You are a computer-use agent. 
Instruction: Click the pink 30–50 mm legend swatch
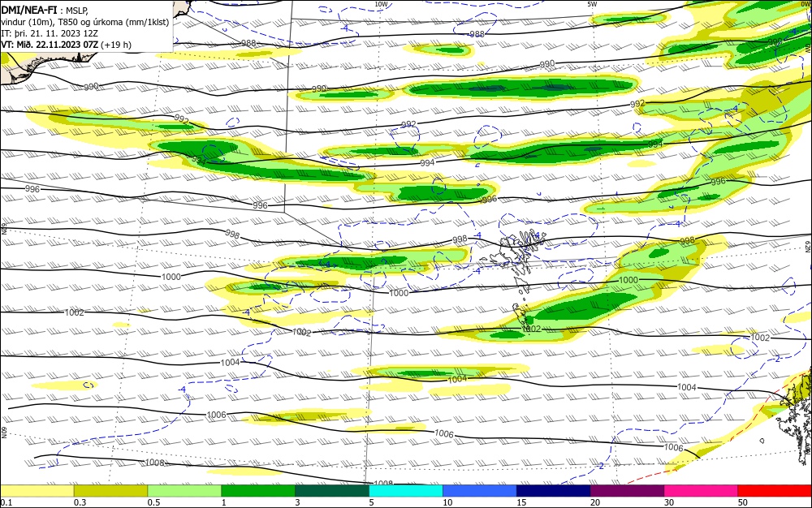(x=702, y=491)
